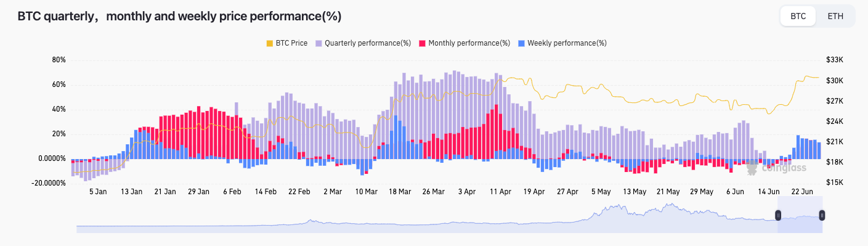Click the blue Weekly performance legend swatch
The height and width of the screenshot is (246, 868).
522,43
